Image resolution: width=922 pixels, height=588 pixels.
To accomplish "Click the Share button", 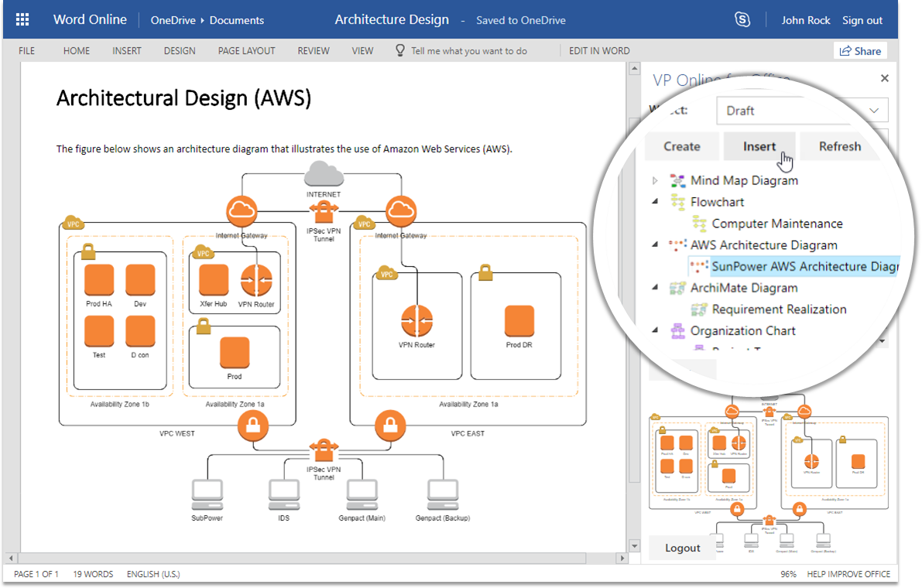I will coord(860,50).
